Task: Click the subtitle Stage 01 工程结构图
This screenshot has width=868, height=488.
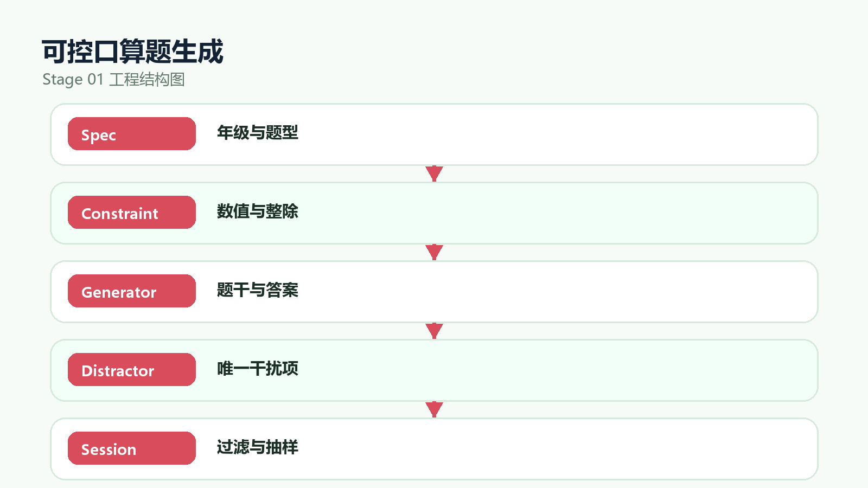Action: click(113, 80)
